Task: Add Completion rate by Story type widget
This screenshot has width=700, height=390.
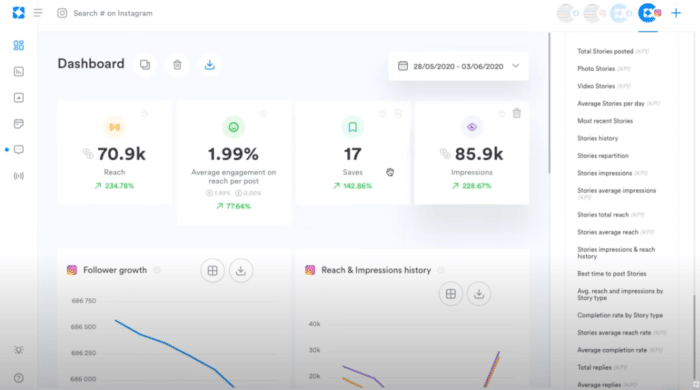Action: pyautogui.click(x=620, y=315)
